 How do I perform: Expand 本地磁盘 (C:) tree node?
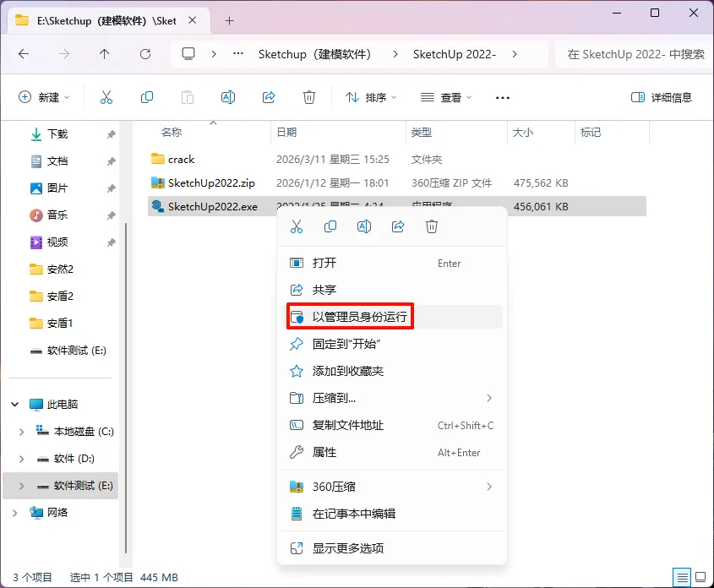[21, 432]
